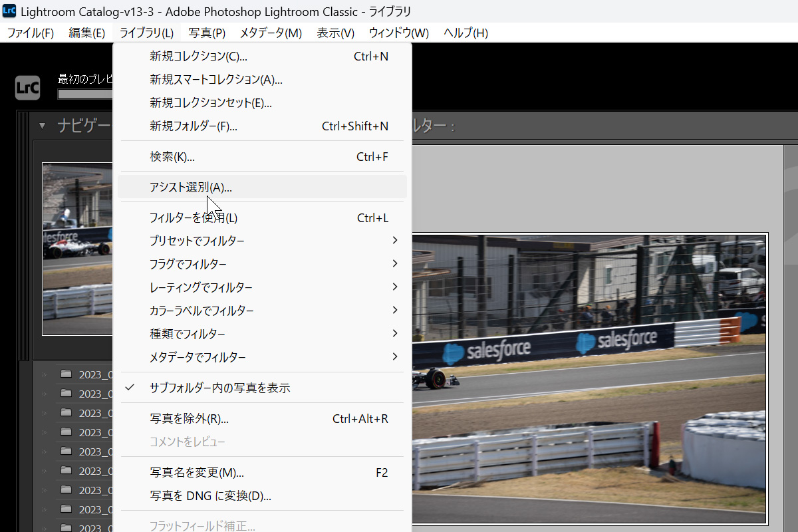Click the second folder icon in the folder list
The height and width of the screenshot is (532, 798).
pos(66,393)
